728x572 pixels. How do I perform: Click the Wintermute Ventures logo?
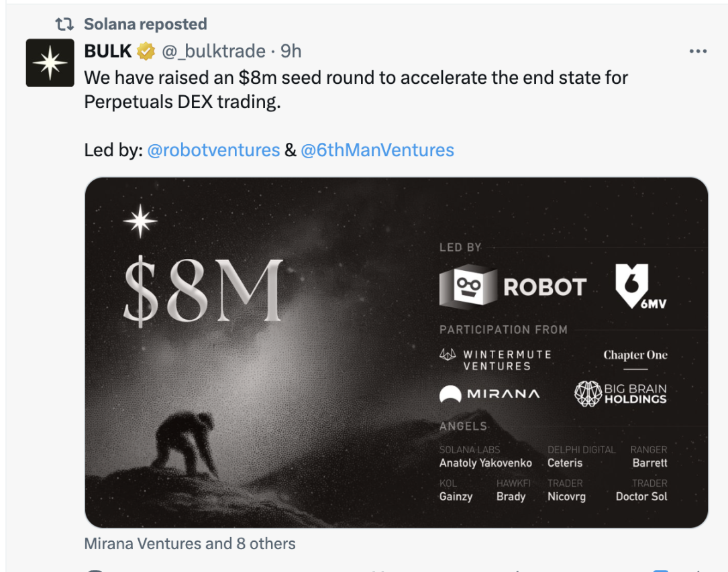point(495,360)
